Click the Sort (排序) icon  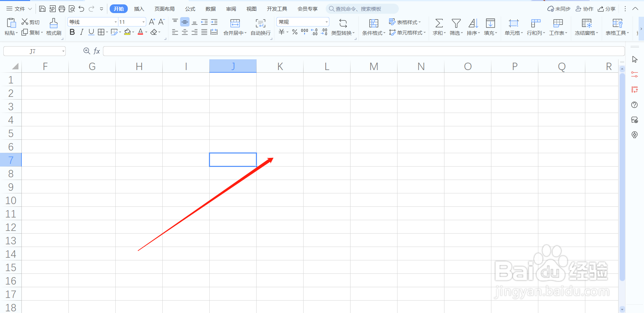tap(473, 23)
